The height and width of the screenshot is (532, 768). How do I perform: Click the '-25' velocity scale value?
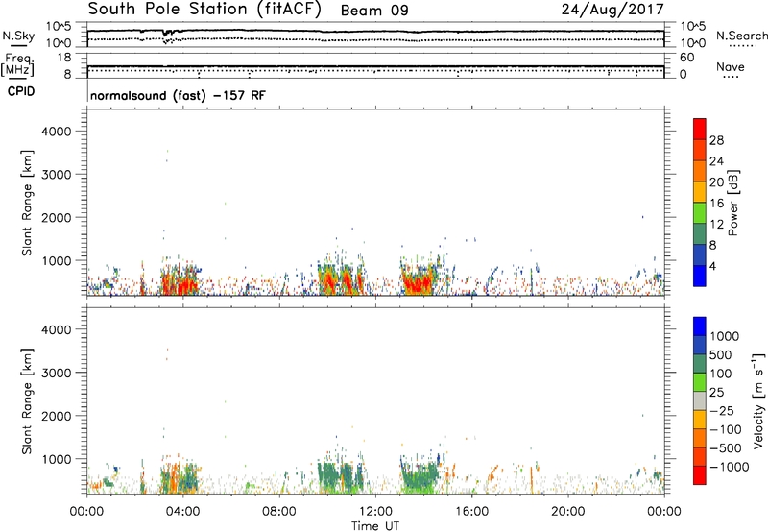coord(722,411)
